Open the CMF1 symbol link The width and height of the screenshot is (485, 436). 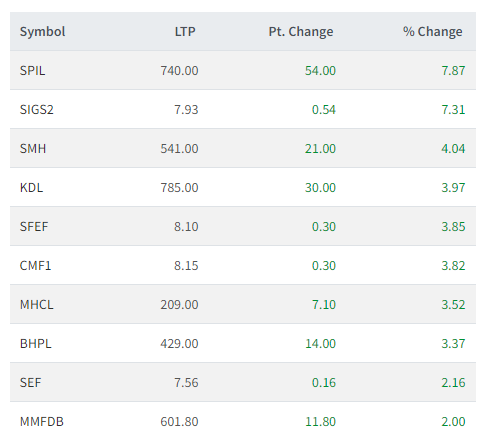(35, 266)
